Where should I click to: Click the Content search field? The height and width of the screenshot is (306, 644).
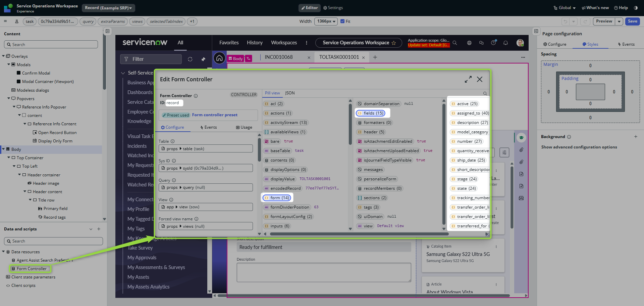click(51, 45)
